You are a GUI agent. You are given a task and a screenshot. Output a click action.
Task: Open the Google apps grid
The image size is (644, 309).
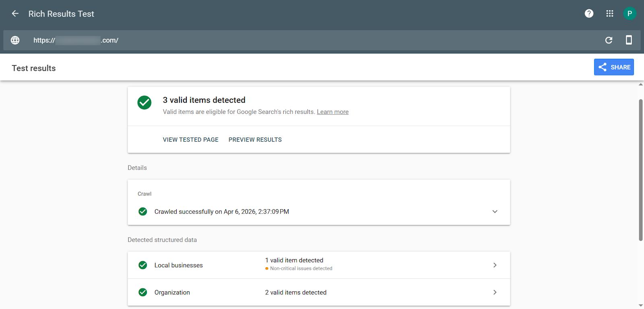point(609,14)
